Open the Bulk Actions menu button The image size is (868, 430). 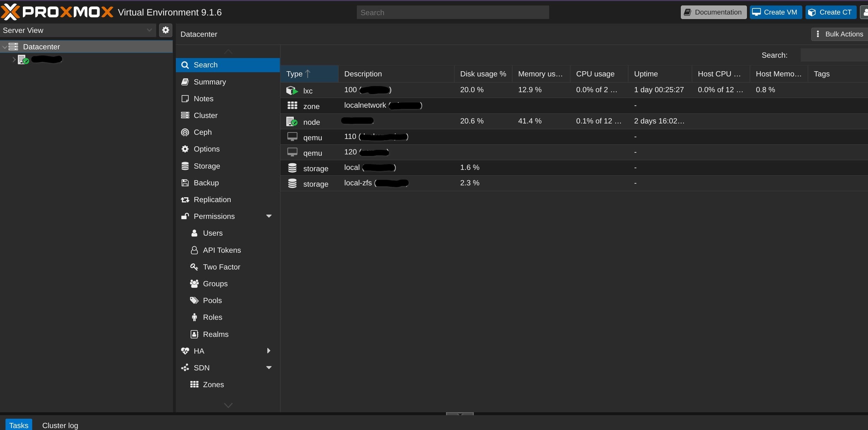click(840, 34)
